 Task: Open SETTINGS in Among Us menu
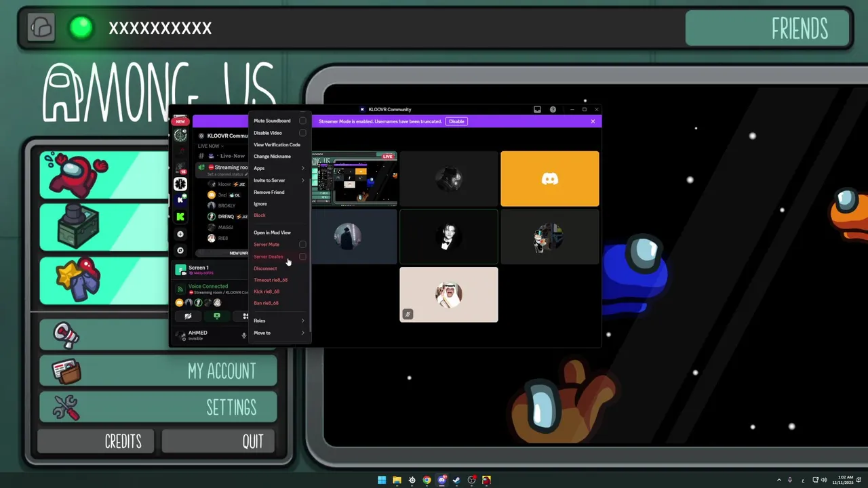(x=157, y=407)
